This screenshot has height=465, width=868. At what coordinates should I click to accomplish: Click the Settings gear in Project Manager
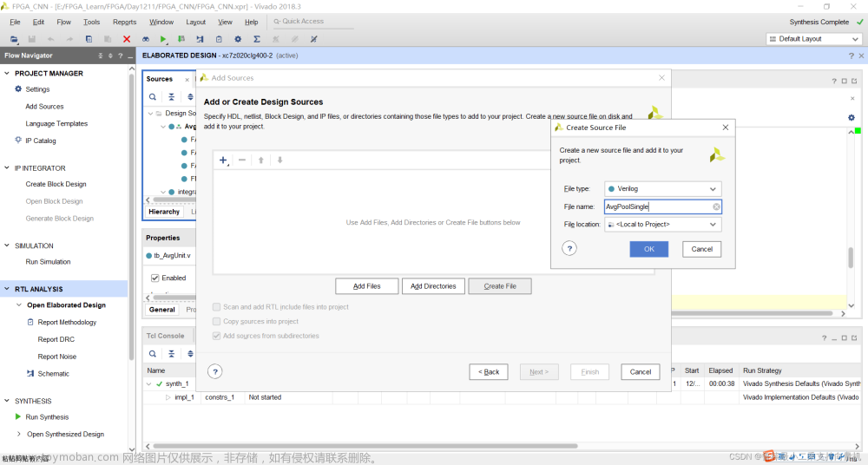(18, 88)
